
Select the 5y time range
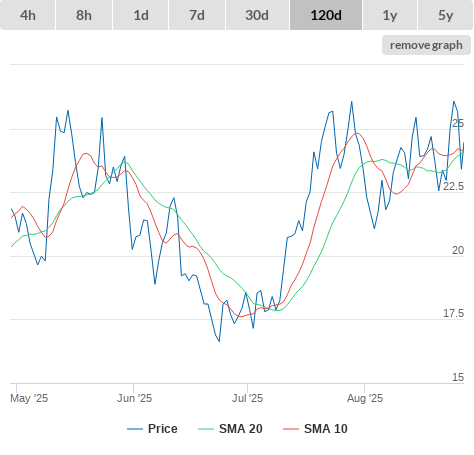click(x=445, y=15)
